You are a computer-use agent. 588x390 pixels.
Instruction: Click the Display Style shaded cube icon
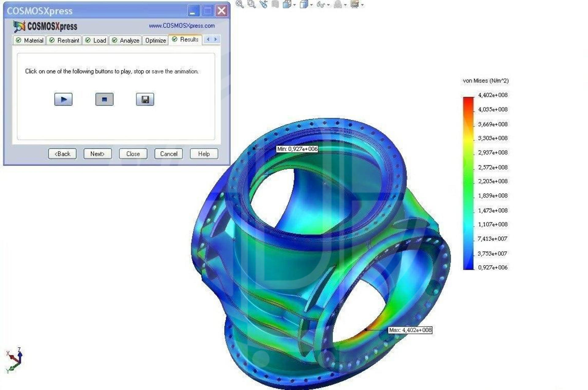[x=303, y=4]
